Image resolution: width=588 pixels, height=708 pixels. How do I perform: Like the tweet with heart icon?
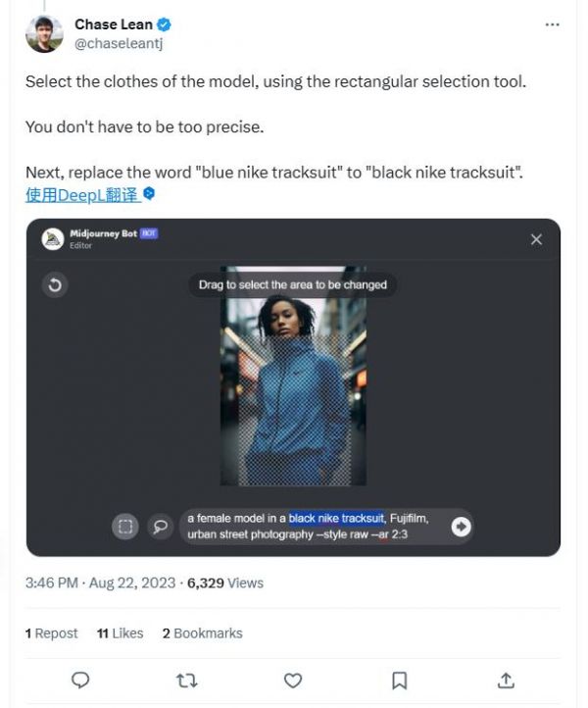(x=292, y=680)
